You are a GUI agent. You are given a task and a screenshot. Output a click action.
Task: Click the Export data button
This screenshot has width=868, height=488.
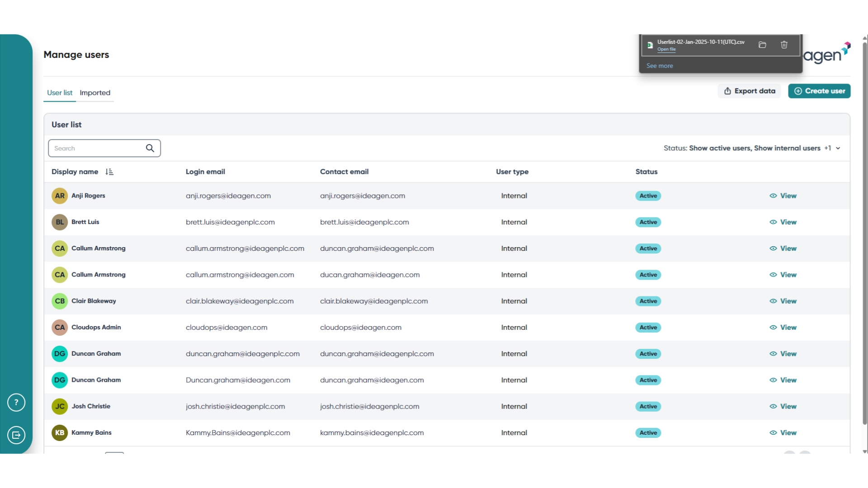point(750,91)
